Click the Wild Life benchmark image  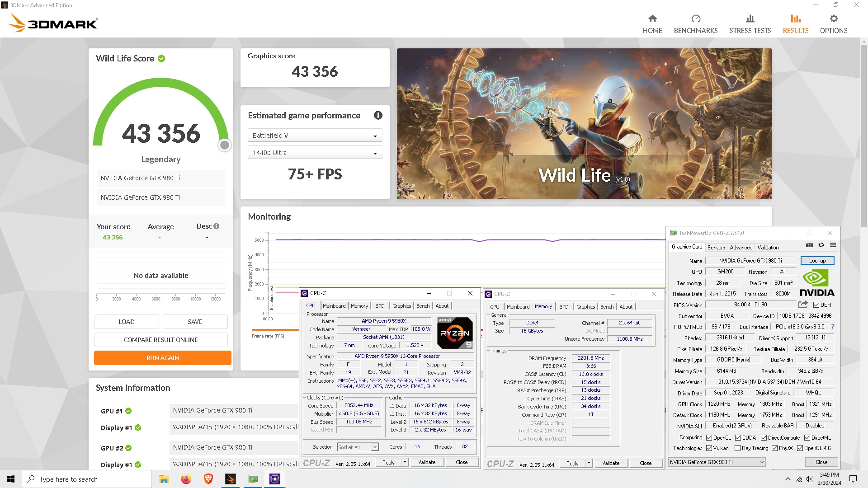coord(585,124)
